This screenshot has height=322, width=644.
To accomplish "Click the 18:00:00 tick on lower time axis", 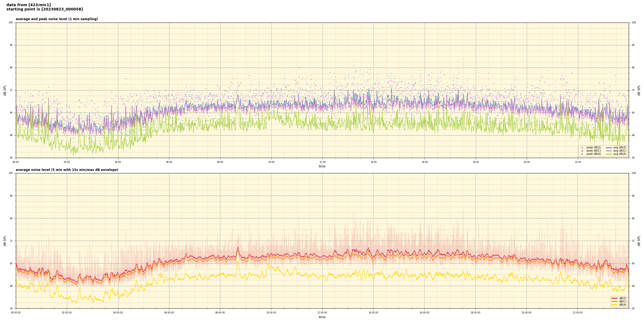I will (x=475, y=313).
